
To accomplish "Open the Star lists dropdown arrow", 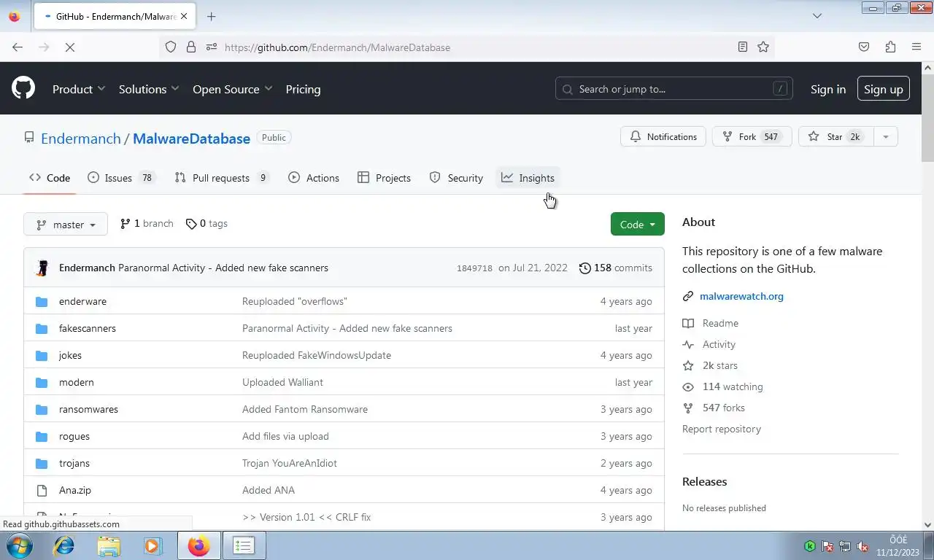I will click(x=886, y=136).
